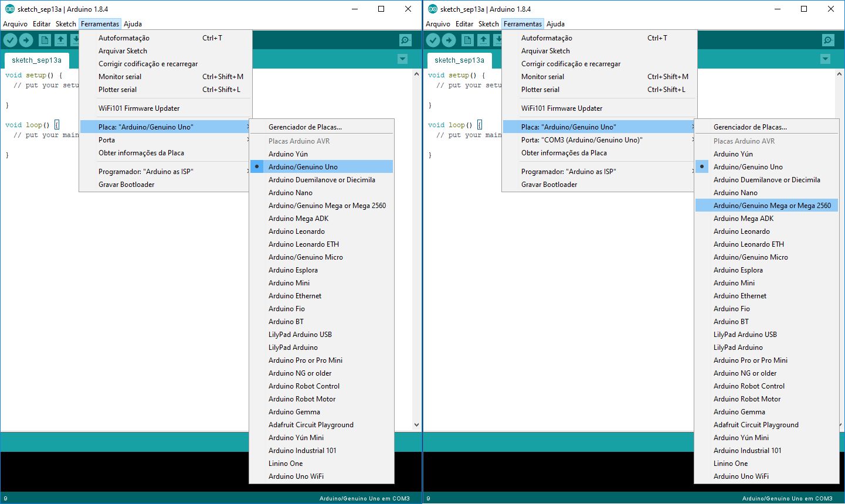The width and height of the screenshot is (845, 504).
Task: Click editor scroll-up arrow in right window
Action: click(x=839, y=74)
